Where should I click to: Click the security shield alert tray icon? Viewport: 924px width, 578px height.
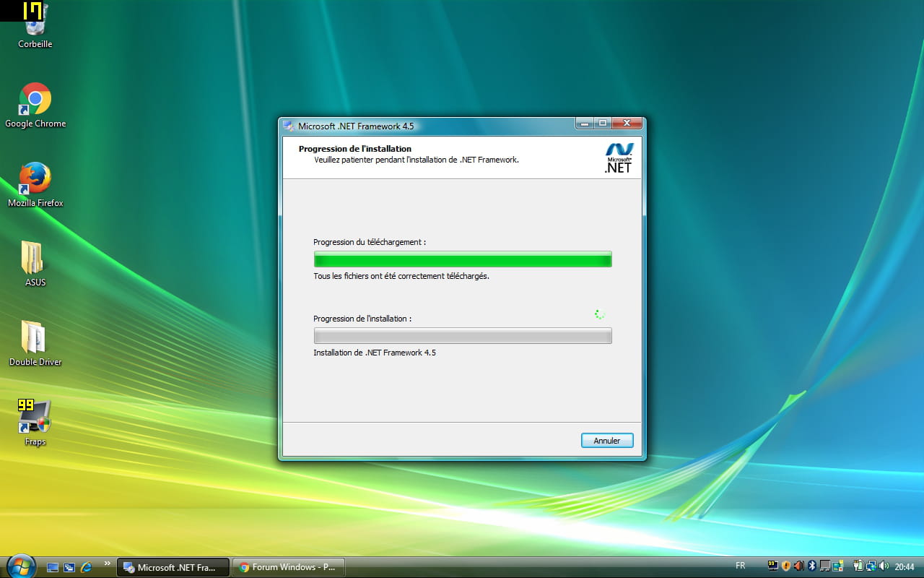[785, 566]
